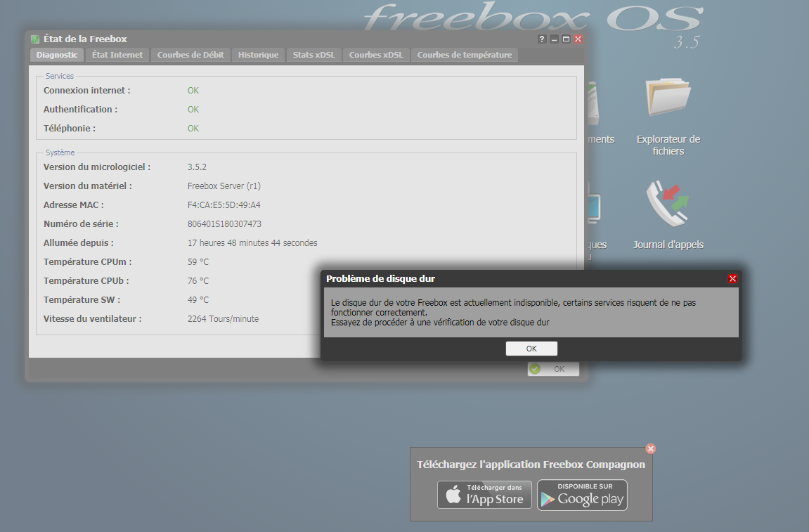Click OK button in État de la Freebox window
The image size is (809, 532).
click(x=553, y=369)
